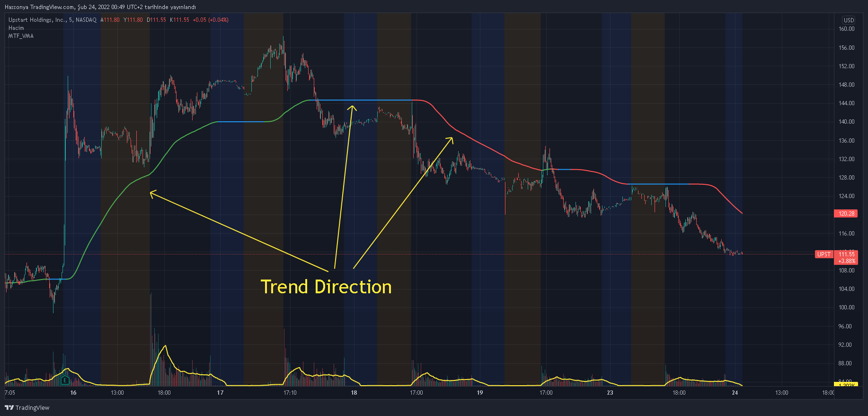Click the 7:05 time axis label
The width and height of the screenshot is (868, 416).
[9, 393]
